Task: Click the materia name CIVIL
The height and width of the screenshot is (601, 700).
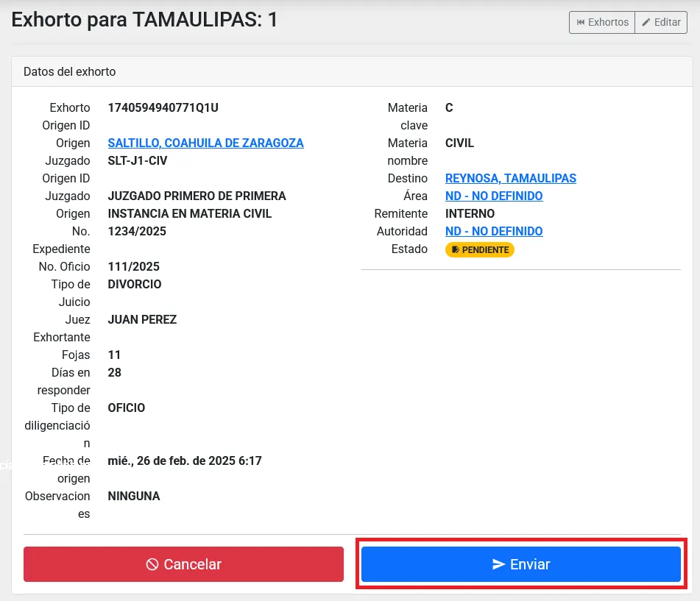Action: 459,143
